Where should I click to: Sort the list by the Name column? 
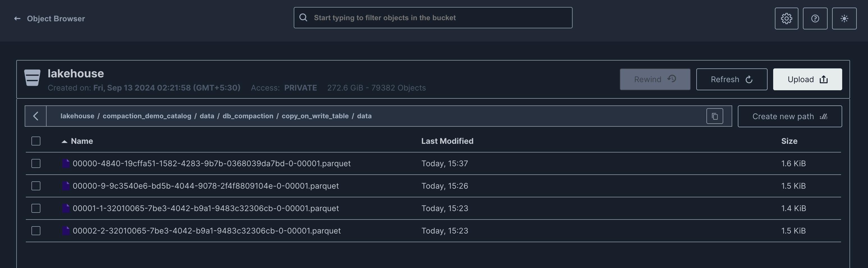[82, 141]
